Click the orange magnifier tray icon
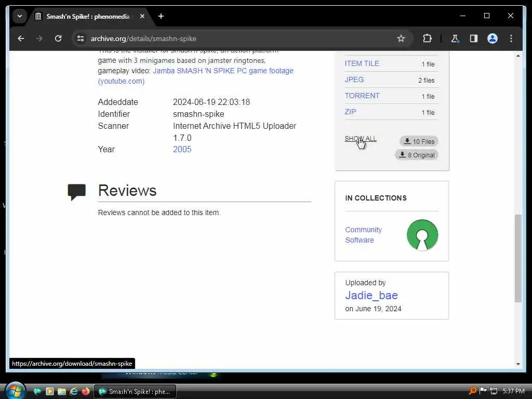The width and height of the screenshot is (532, 399). click(x=472, y=391)
